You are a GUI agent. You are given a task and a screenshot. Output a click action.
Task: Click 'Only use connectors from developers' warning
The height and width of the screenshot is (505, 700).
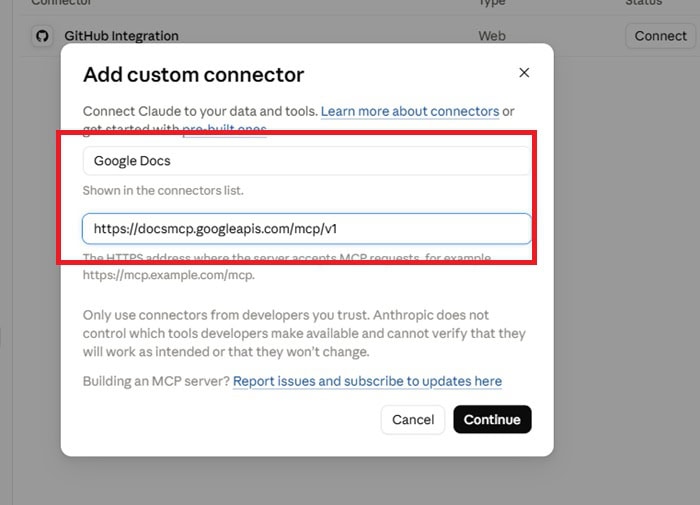(x=304, y=334)
